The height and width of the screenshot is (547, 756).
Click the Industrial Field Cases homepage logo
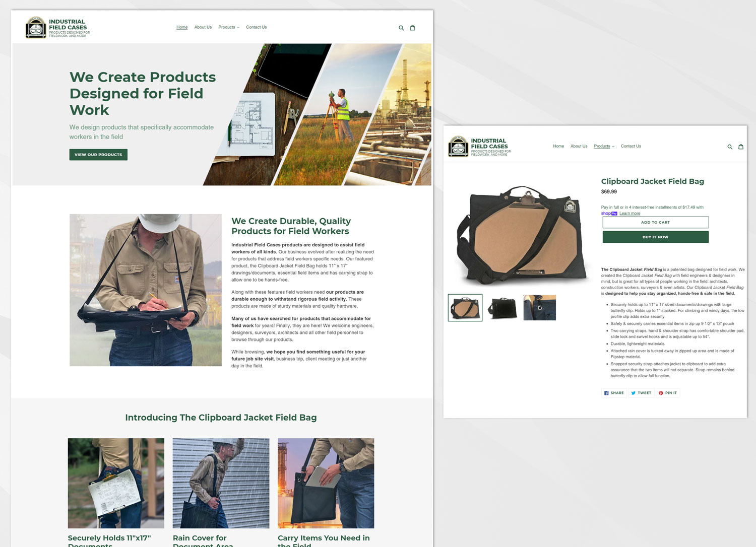point(57,28)
